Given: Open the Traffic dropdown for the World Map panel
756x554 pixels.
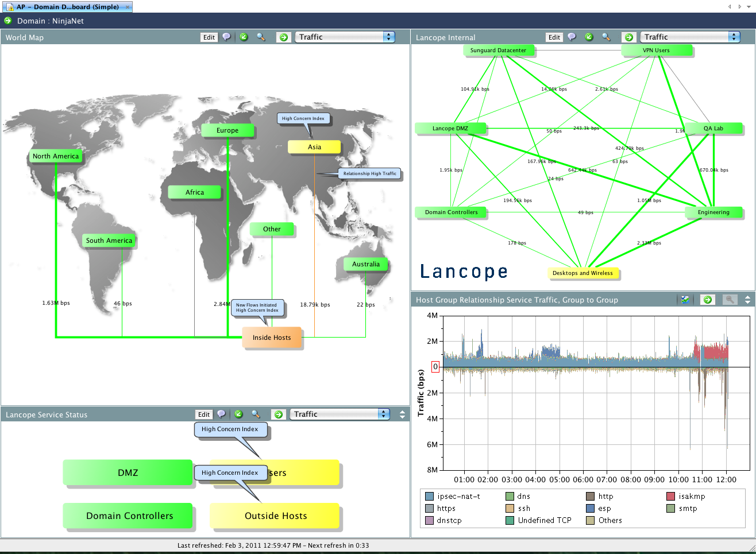Looking at the screenshot, I should tap(345, 37).
